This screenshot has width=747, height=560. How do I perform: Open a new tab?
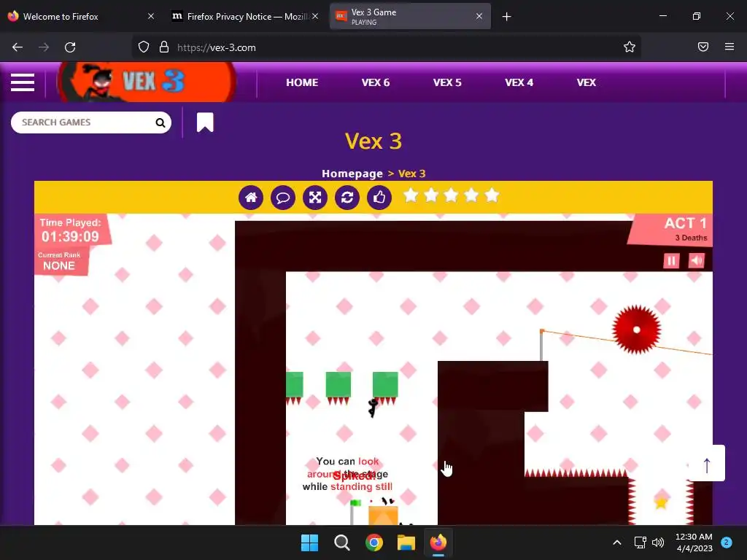(x=506, y=17)
